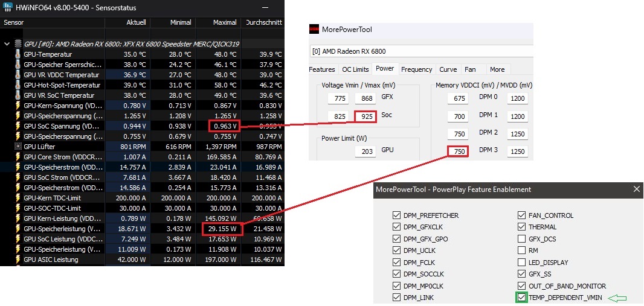Click the Maximal column header

point(218,22)
